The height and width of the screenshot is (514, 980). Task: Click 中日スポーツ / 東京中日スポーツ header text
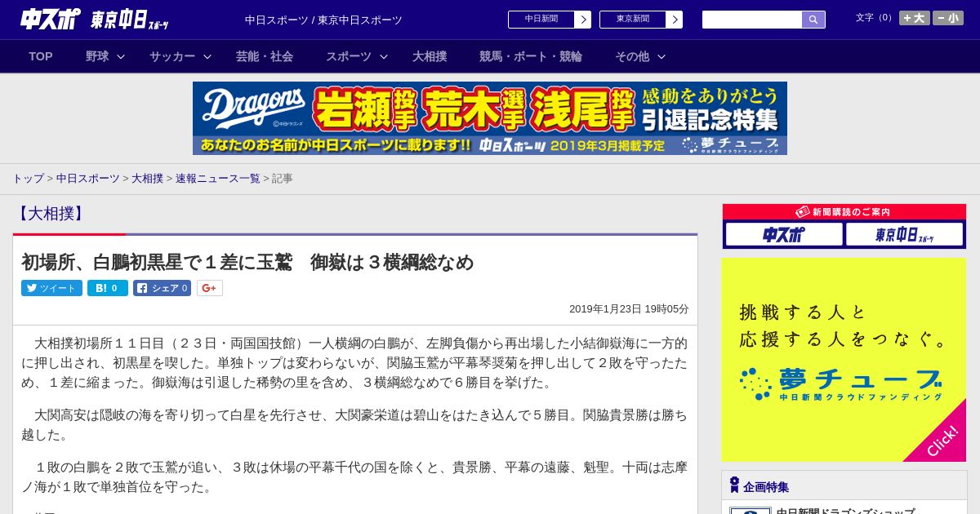(x=323, y=20)
